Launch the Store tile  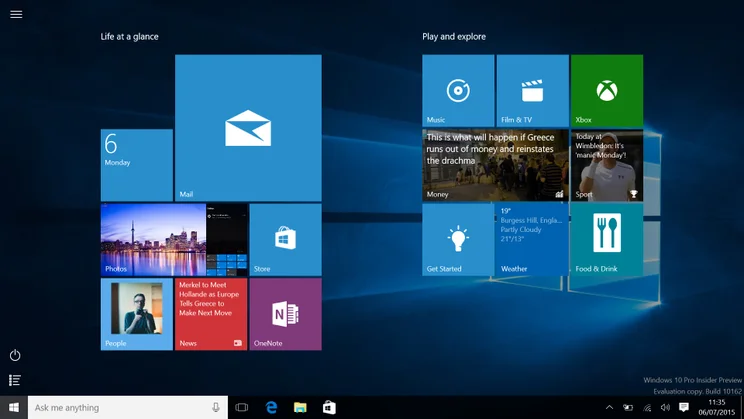(x=285, y=240)
